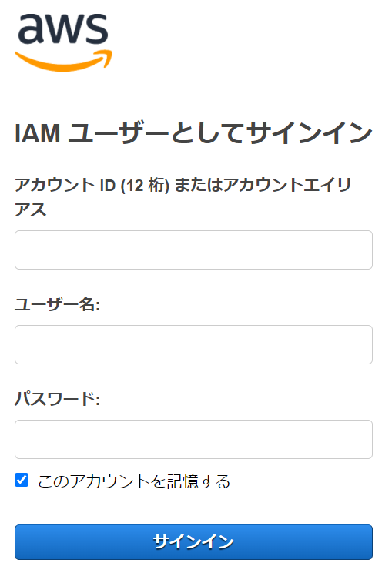Click the word IAM in the heading
The width and height of the screenshot is (392, 573).
point(37,133)
